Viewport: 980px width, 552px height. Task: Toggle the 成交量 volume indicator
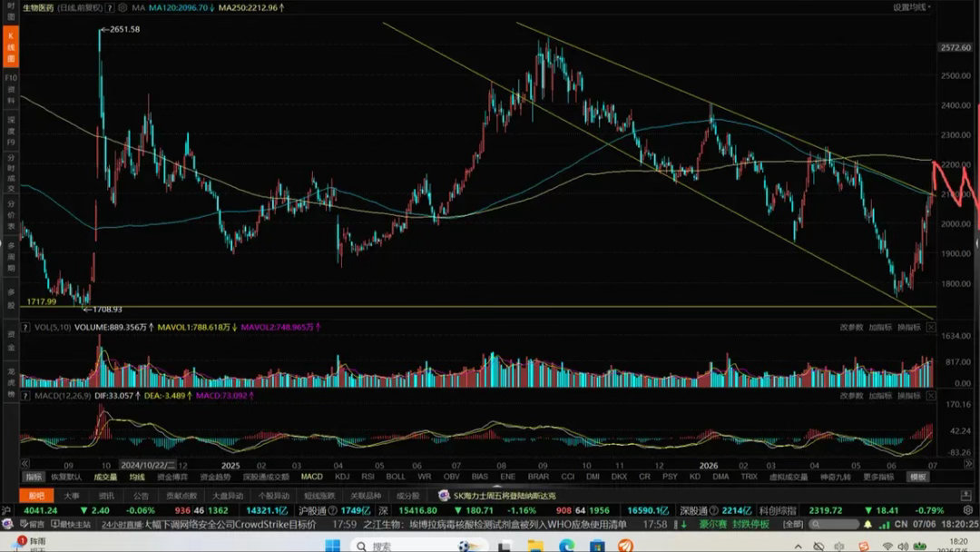[105, 477]
